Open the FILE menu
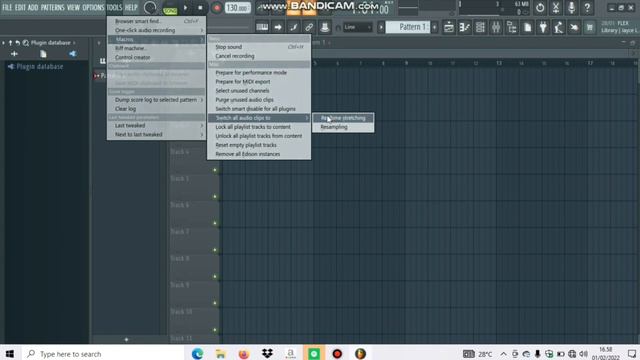This screenshot has width=640, height=360. point(7,7)
